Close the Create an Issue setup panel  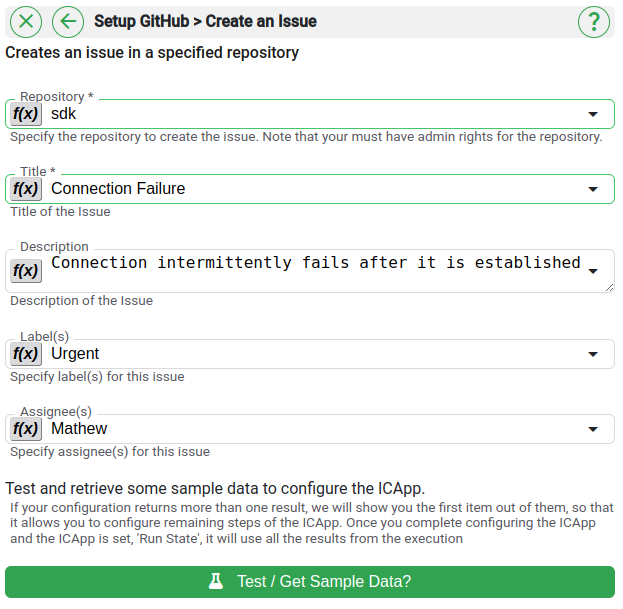click(x=26, y=21)
